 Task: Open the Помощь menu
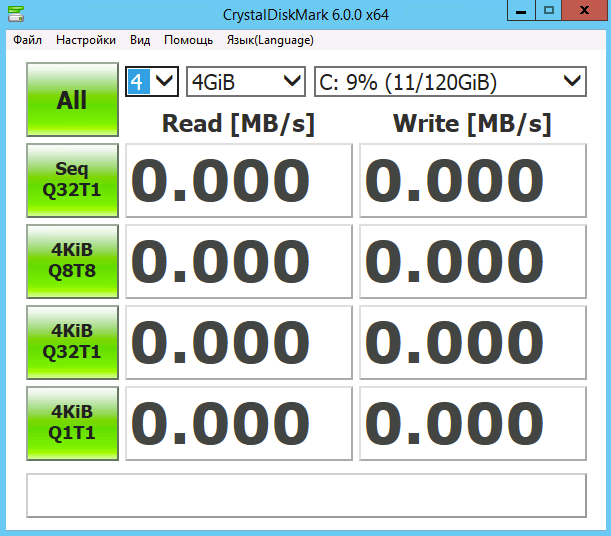tap(188, 40)
